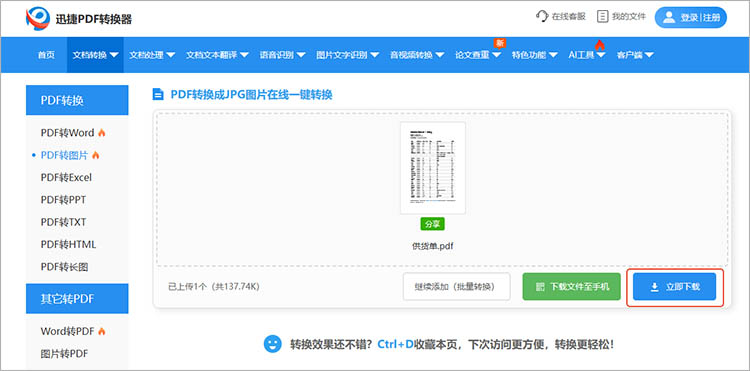750x371 pixels.
Task: Click the download arrow icon on 立即下载
Action: pos(654,287)
